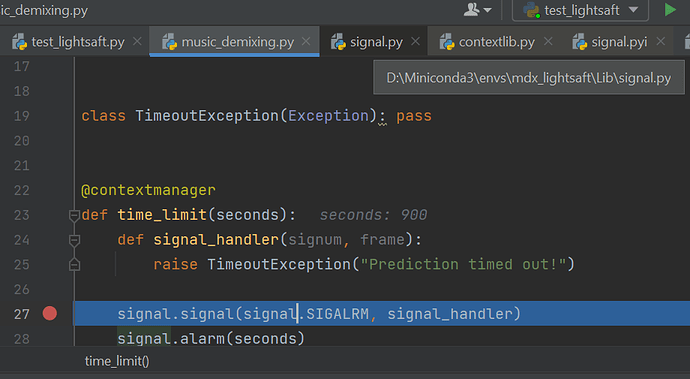
Task: Click line number 19 in gutter
Action: (x=22, y=116)
